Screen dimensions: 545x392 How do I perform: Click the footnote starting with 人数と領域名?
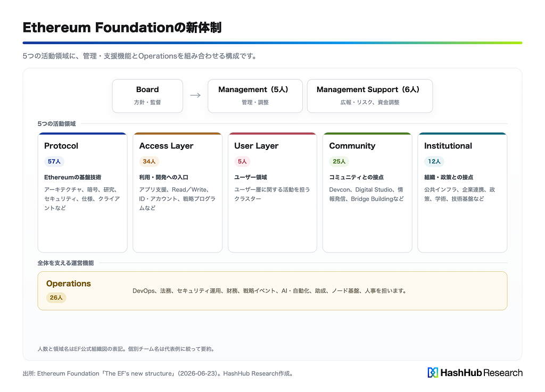(127, 349)
